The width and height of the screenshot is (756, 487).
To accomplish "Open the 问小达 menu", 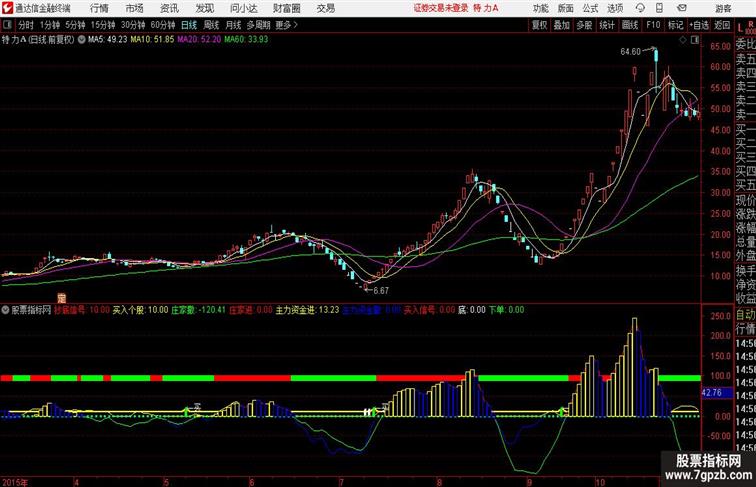I will point(243,8).
